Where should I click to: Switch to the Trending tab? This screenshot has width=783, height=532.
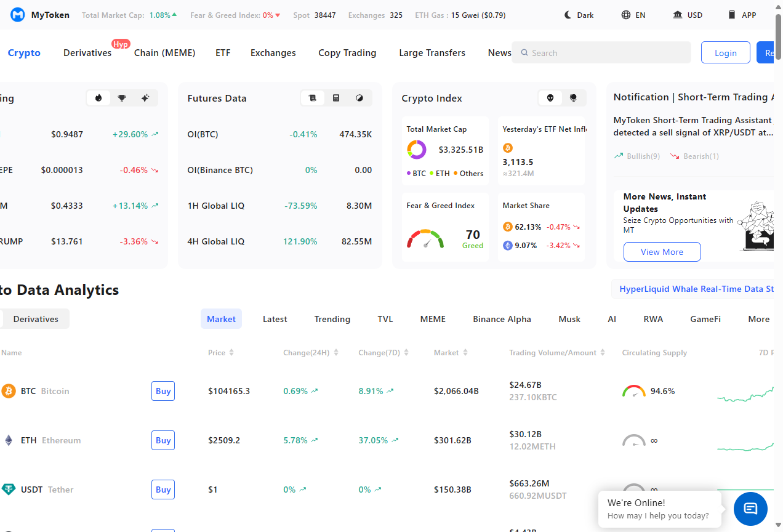[332, 318]
